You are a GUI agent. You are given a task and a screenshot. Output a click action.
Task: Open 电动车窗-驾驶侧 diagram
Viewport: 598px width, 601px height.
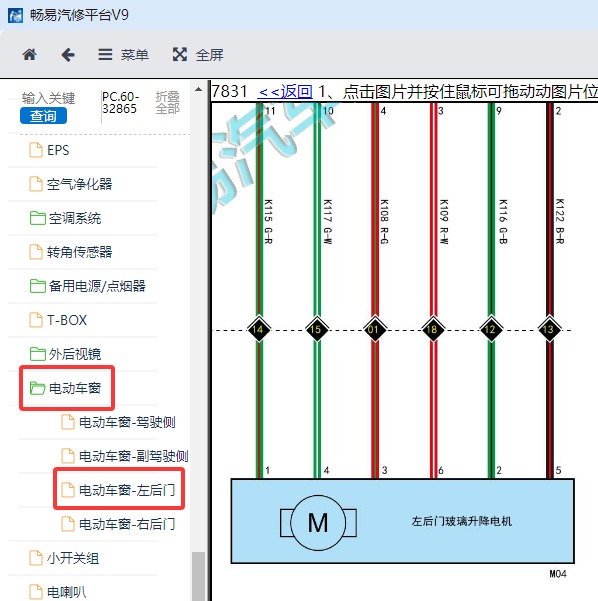(127, 422)
